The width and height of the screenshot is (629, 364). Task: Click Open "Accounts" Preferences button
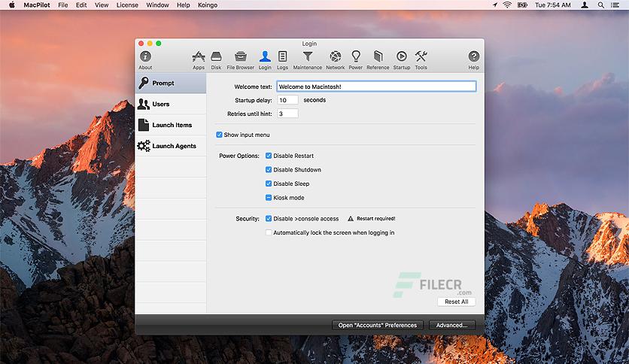coord(378,325)
